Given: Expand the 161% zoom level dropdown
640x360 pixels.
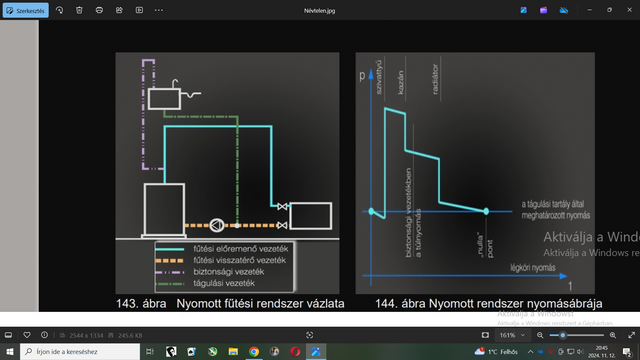Looking at the screenshot, I should coord(512,335).
